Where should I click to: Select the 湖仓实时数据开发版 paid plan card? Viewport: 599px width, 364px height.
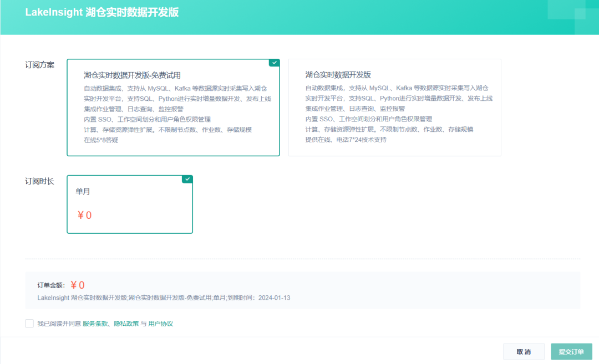[395, 107]
